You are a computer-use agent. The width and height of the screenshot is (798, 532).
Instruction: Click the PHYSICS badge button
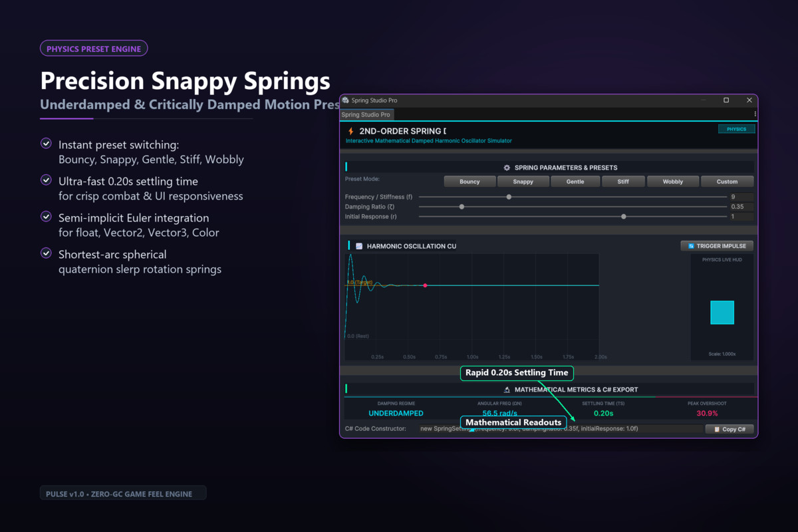pos(736,129)
